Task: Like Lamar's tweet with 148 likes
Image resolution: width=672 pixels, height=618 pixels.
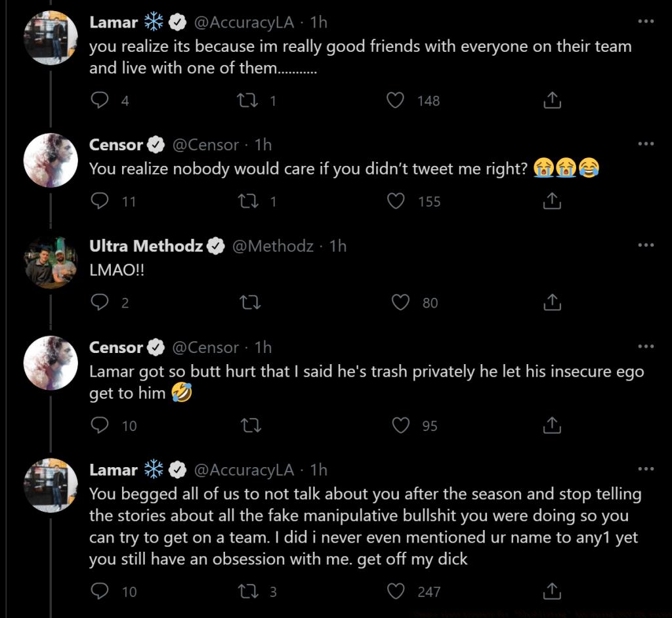Action: pyautogui.click(x=396, y=100)
